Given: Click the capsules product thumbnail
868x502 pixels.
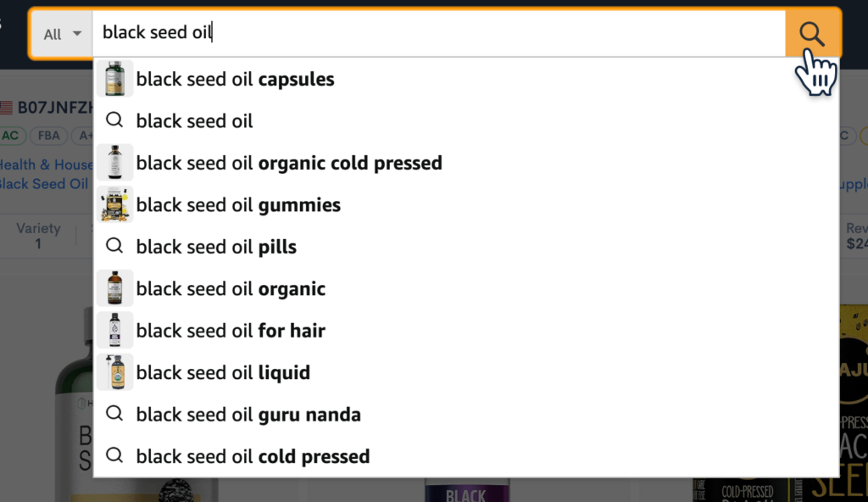Looking at the screenshot, I should (114, 79).
